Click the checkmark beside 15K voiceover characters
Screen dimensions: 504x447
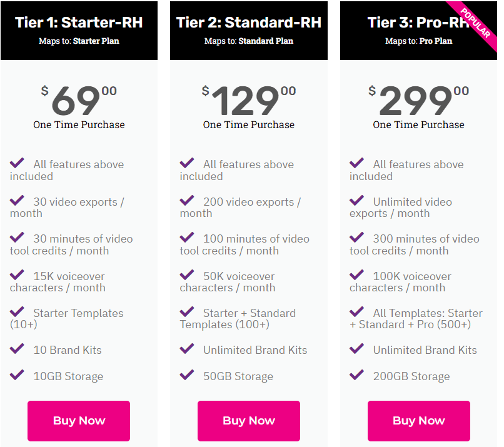tap(17, 274)
